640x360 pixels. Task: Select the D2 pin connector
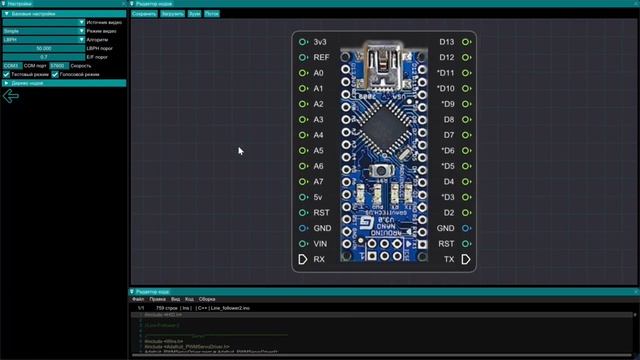point(466,213)
